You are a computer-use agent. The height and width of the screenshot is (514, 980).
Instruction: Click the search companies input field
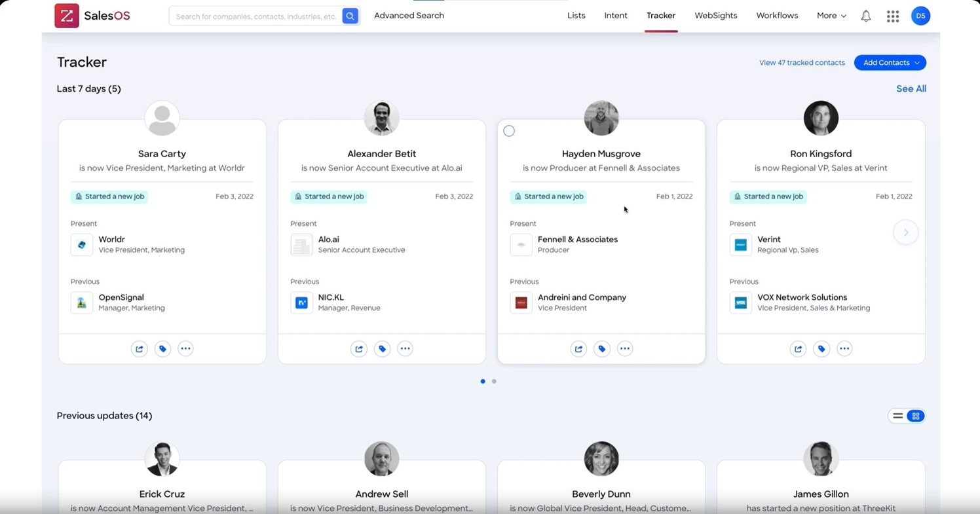[x=255, y=16]
